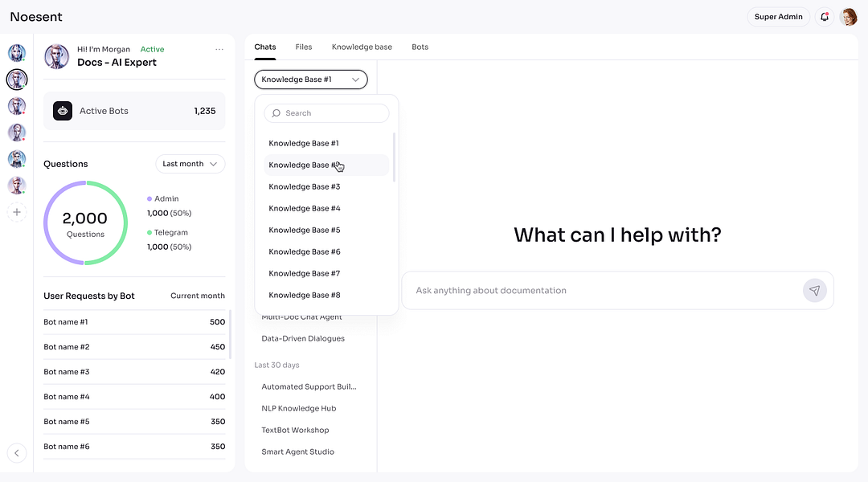
Task: Switch to the Files tab
Action: pyautogui.click(x=303, y=47)
